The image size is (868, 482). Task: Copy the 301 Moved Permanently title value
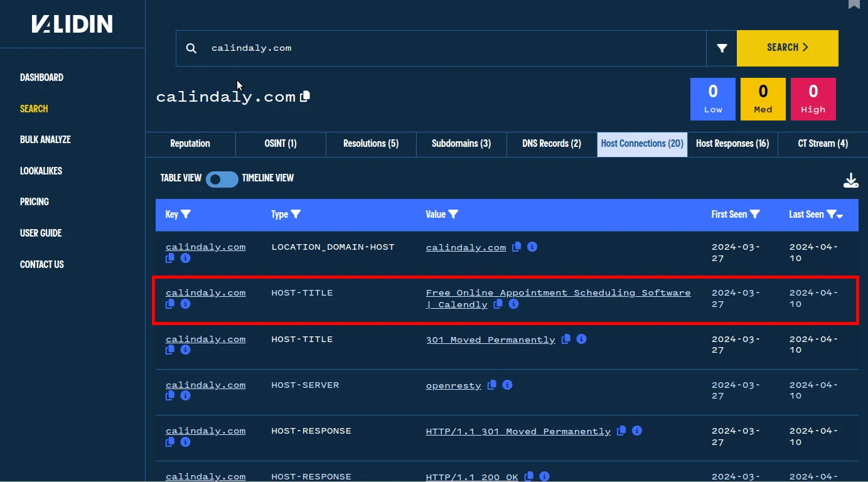coord(566,339)
